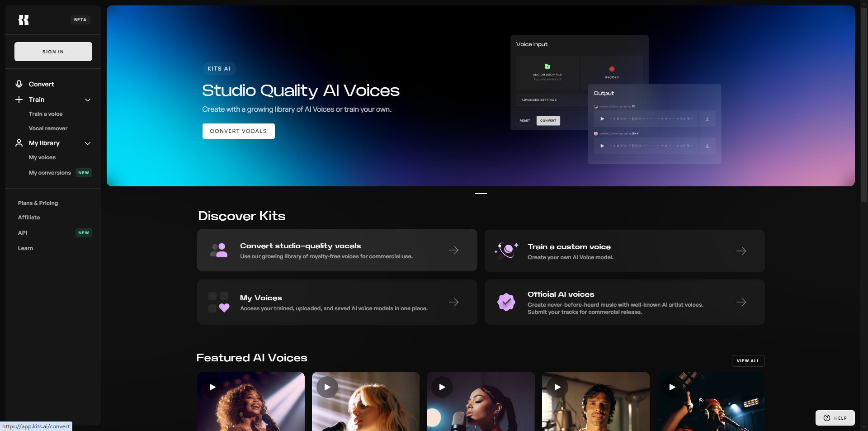The height and width of the screenshot is (431, 868).
Task: Collapse the My library section chevron
Action: coord(88,143)
